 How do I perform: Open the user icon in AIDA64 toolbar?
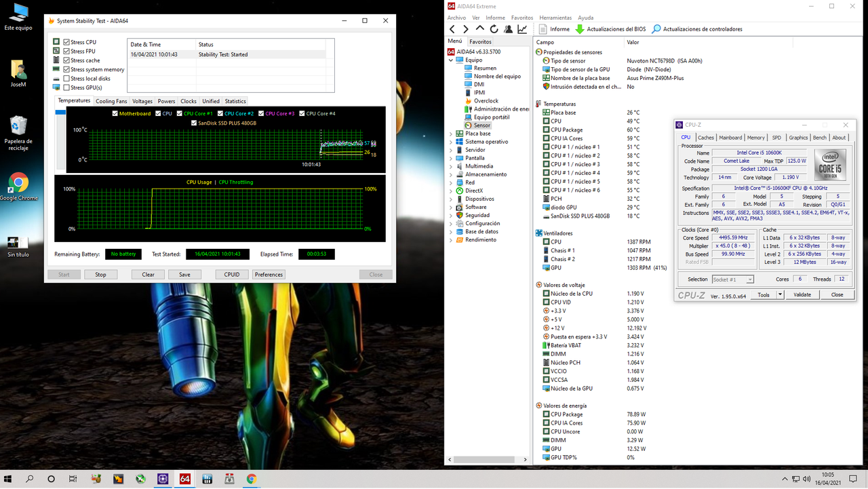pos(508,29)
